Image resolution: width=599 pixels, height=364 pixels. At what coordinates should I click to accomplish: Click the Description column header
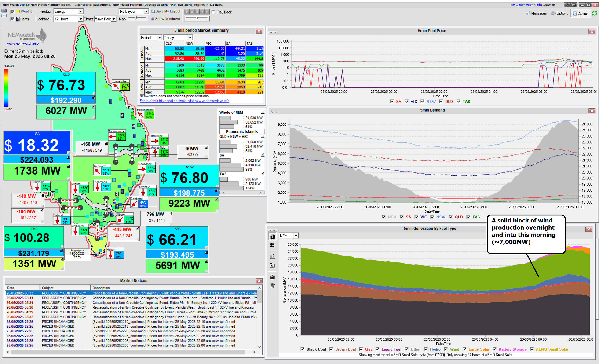pyautogui.click(x=174, y=288)
